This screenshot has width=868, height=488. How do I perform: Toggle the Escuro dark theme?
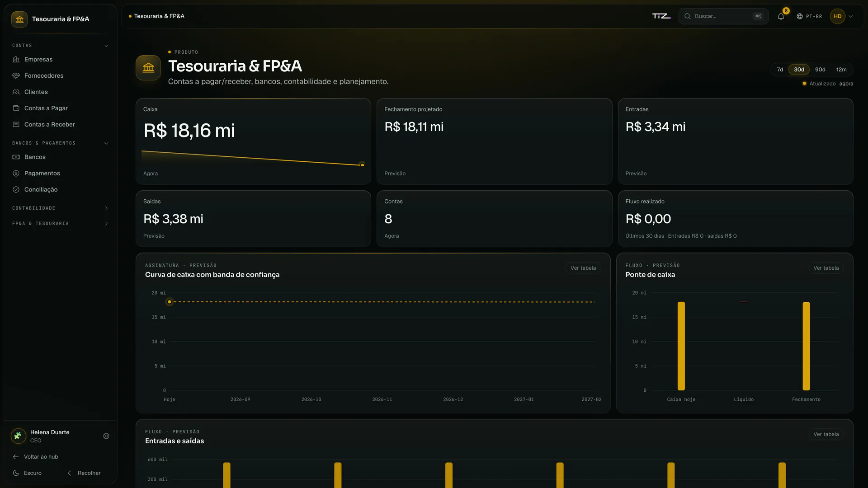click(x=27, y=473)
